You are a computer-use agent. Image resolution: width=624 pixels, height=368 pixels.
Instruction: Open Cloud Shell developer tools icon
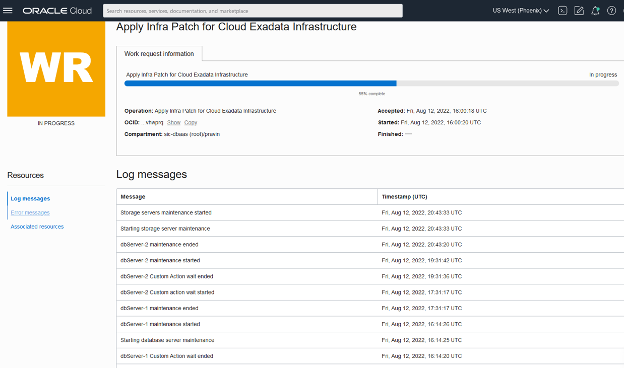click(x=562, y=11)
